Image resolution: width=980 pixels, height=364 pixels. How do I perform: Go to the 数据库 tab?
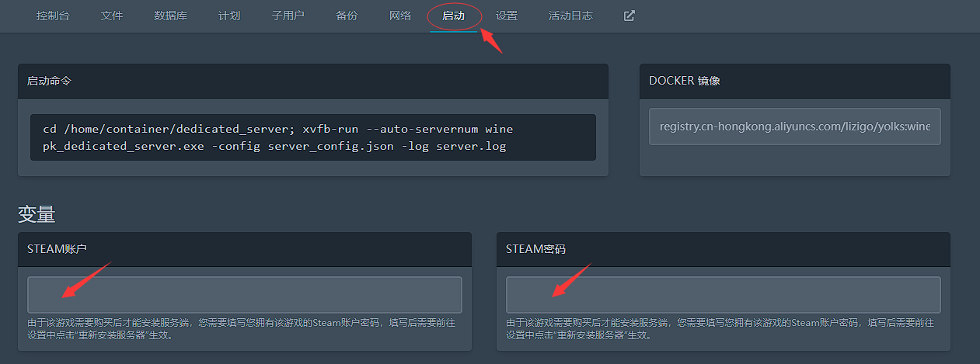(x=170, y=16)
